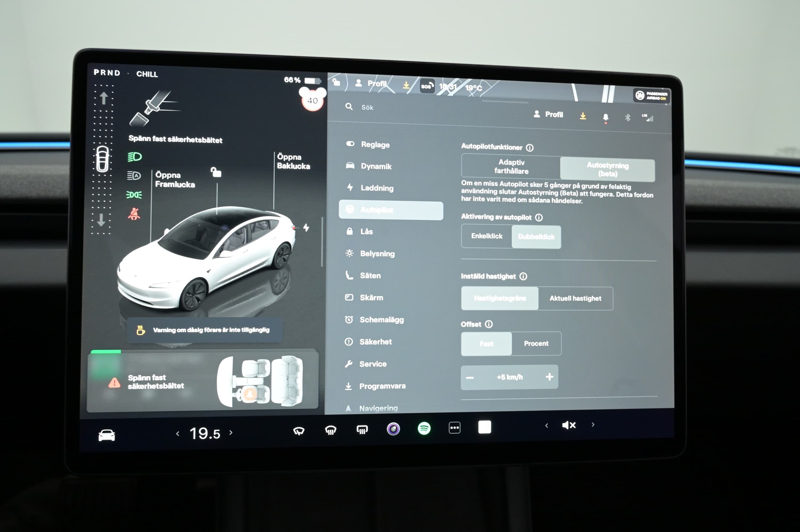800x532 pixels.
Task: Tap the auto high beam icon
Action: point(134,175)
